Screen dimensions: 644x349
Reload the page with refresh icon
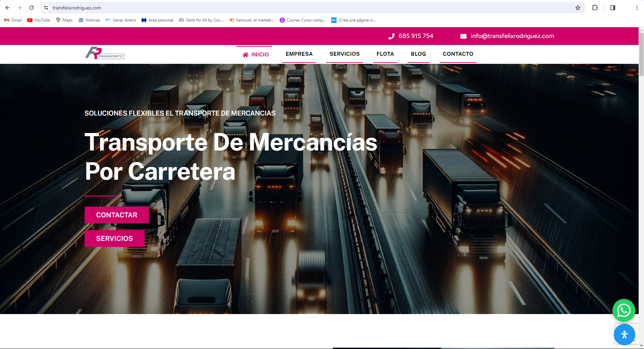32,8
